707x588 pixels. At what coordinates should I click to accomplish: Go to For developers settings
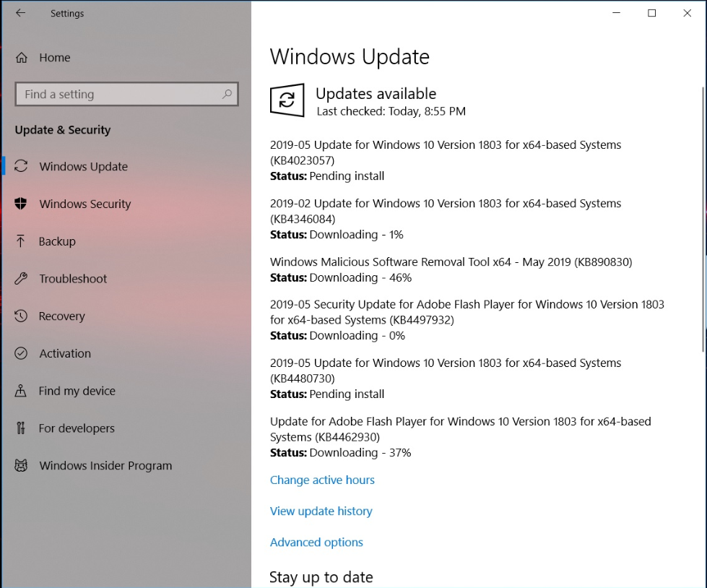click(x=77, y=428)
